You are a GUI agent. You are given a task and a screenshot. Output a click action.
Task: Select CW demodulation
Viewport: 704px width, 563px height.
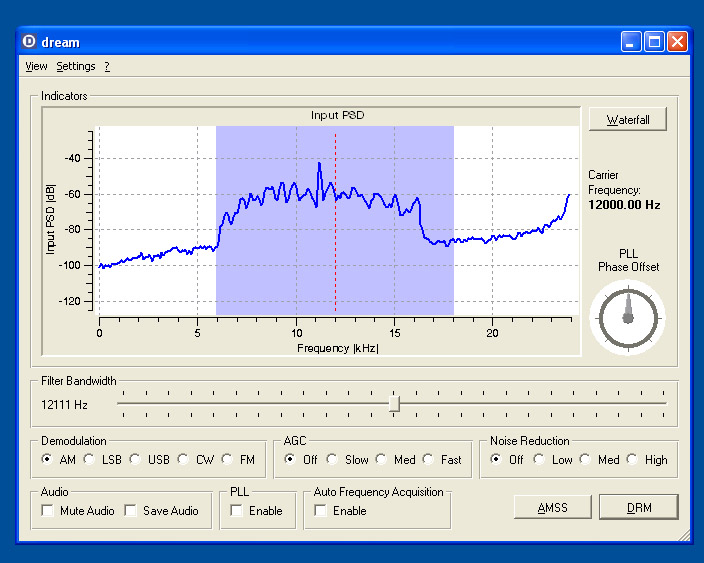(183, 460)
